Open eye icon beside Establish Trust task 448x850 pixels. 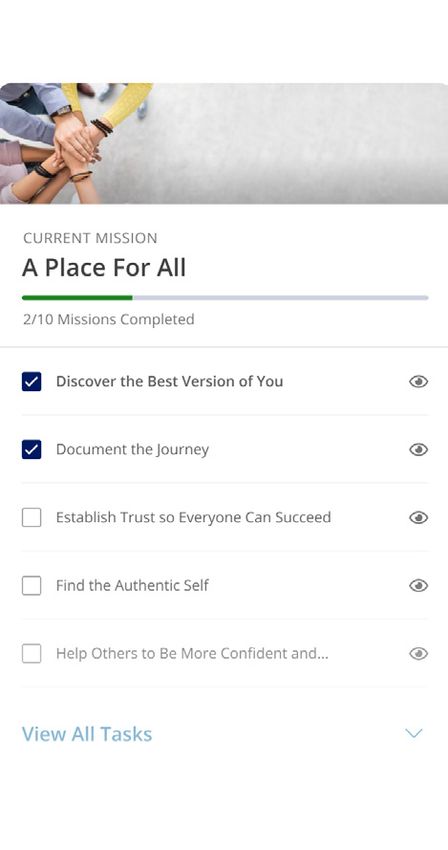[418, 518]
